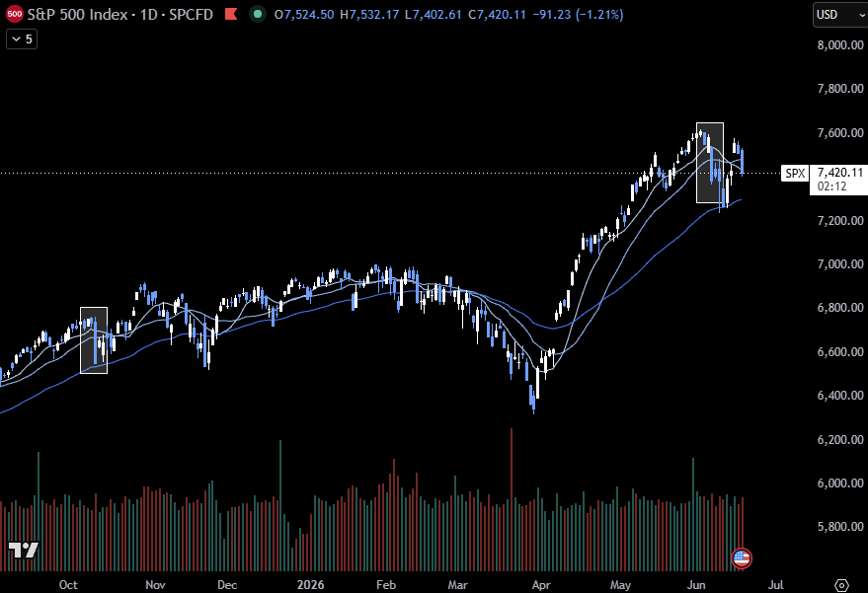Click the Feb label on time axis

click(386, 585)
